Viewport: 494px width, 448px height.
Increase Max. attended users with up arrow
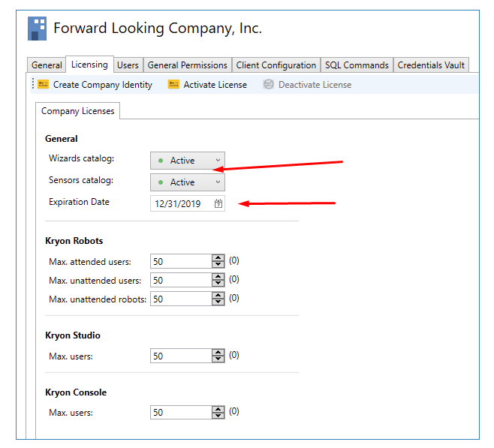pyautogui.click(x=218, y=258)
